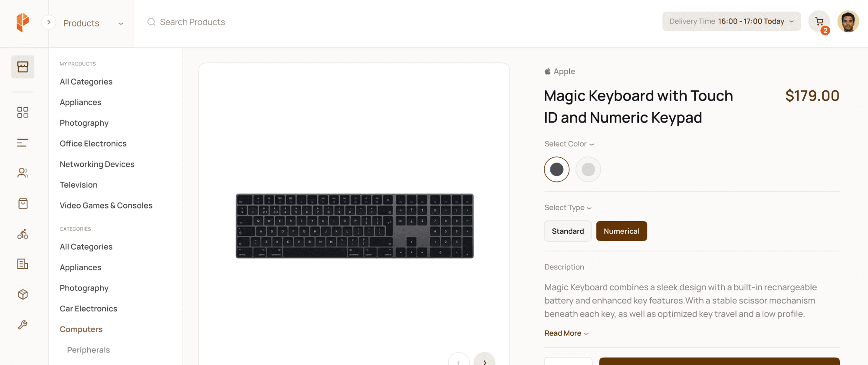This screenshot has width=868, height=365.
Task: Choose the light silver color swatch
Action: (588, 169)
